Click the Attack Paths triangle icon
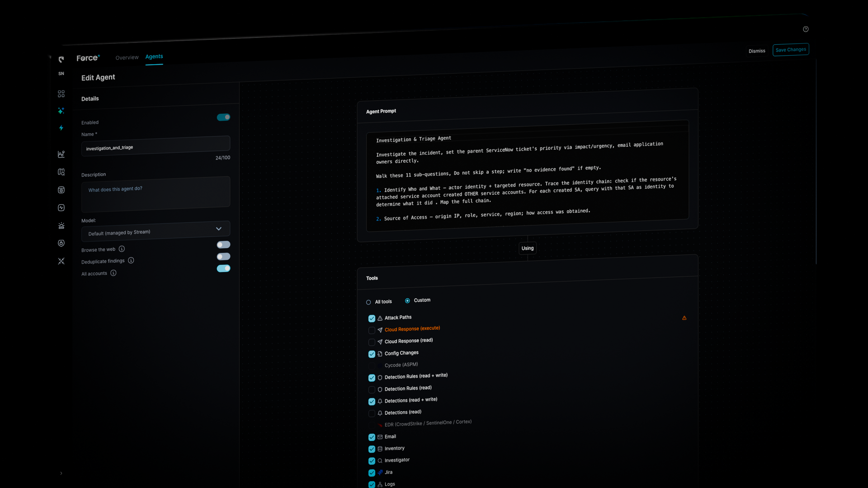The image size is (868, 488). click(x=380, y=319)
